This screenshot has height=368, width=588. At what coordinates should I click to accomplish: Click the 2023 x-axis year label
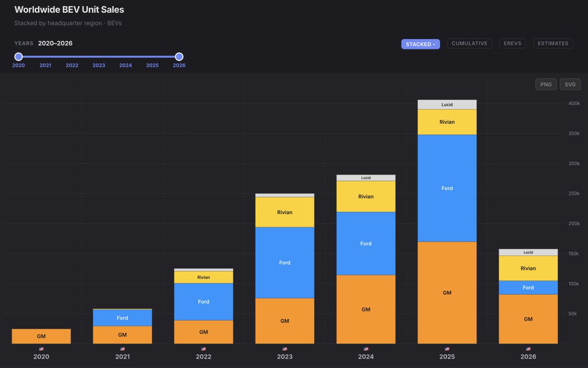pos(285,357)
